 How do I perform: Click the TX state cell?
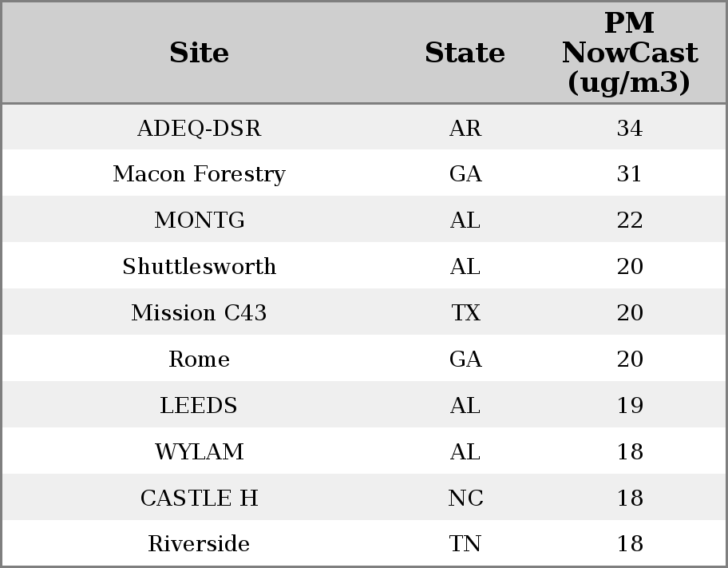pos(465,312)
